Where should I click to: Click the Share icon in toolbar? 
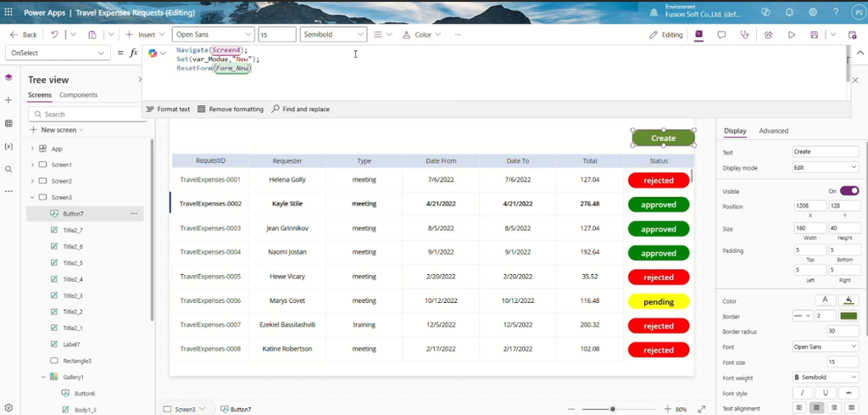tap(768, 34)
